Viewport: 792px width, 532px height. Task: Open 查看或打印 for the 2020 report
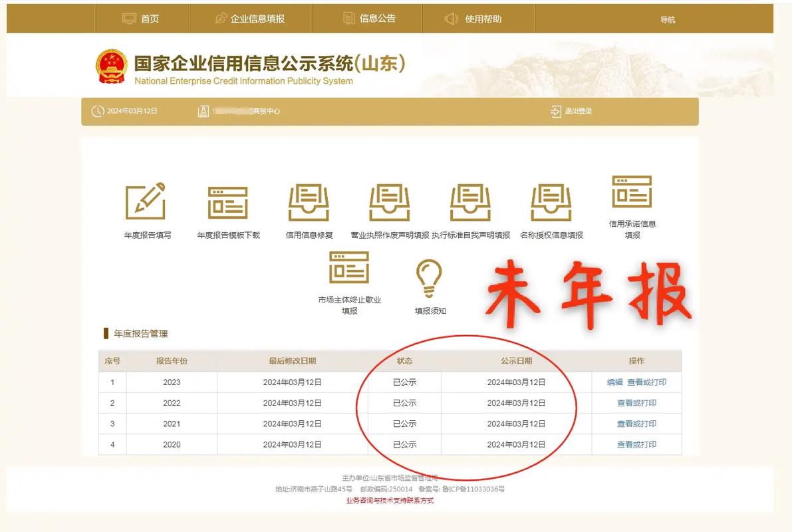point(636,444)
